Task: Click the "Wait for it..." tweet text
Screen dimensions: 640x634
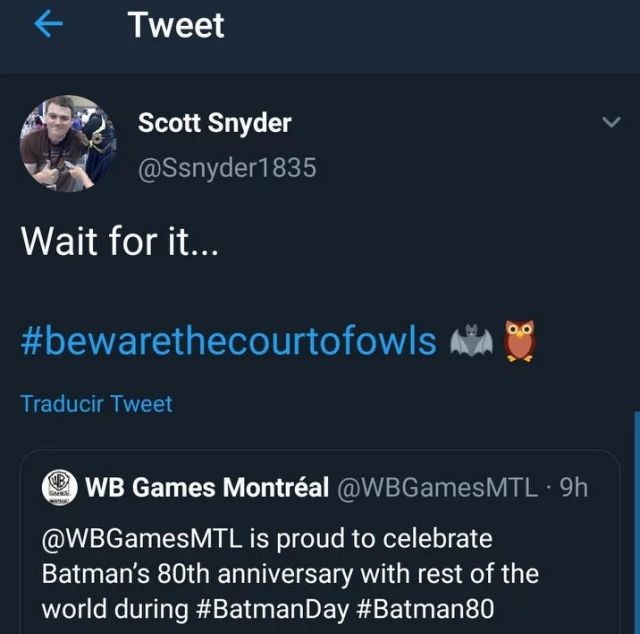Action: (120, 240)
